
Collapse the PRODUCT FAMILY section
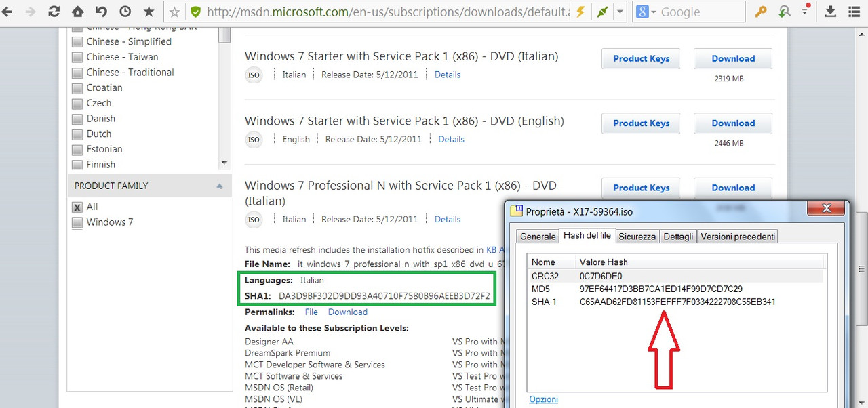click(x=219, y=186)
